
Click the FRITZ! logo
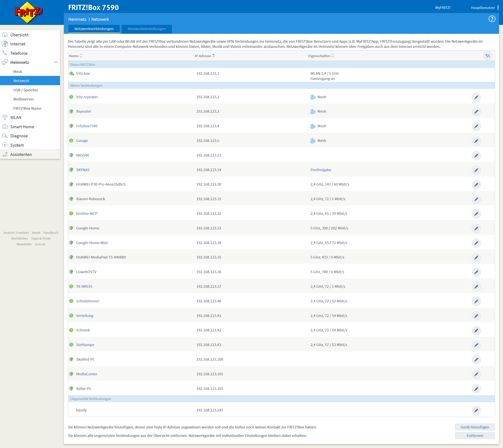(29, 12)
